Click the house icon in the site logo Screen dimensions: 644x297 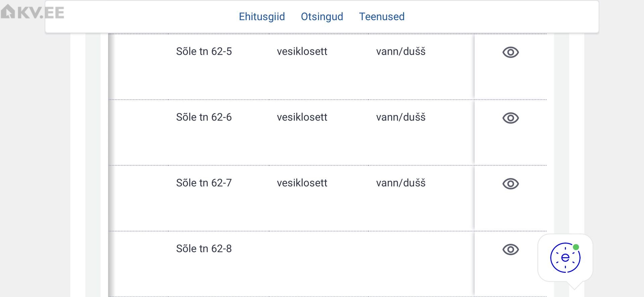coord(8,12)
